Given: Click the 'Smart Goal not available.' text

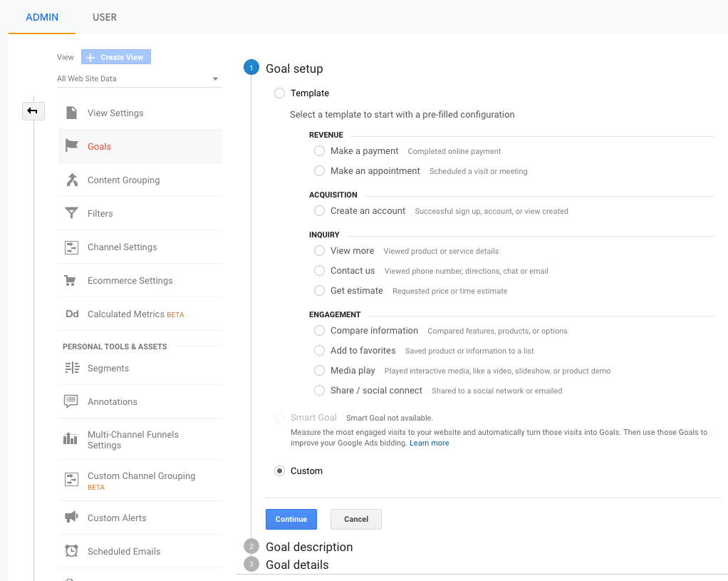Looking at the screenshot, I should click(390, 418).
